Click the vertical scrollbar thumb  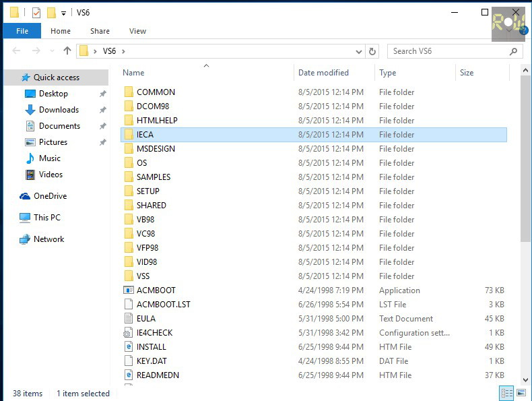tap(525, 159)
